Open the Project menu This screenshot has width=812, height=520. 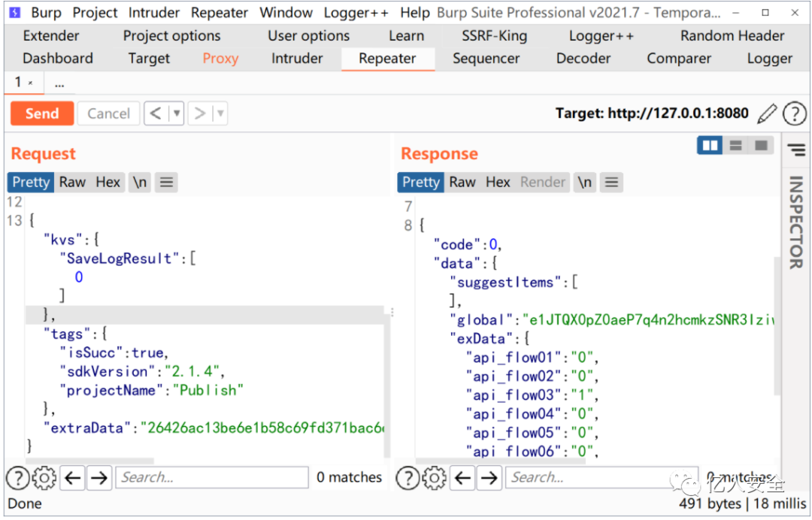[95, 13]
